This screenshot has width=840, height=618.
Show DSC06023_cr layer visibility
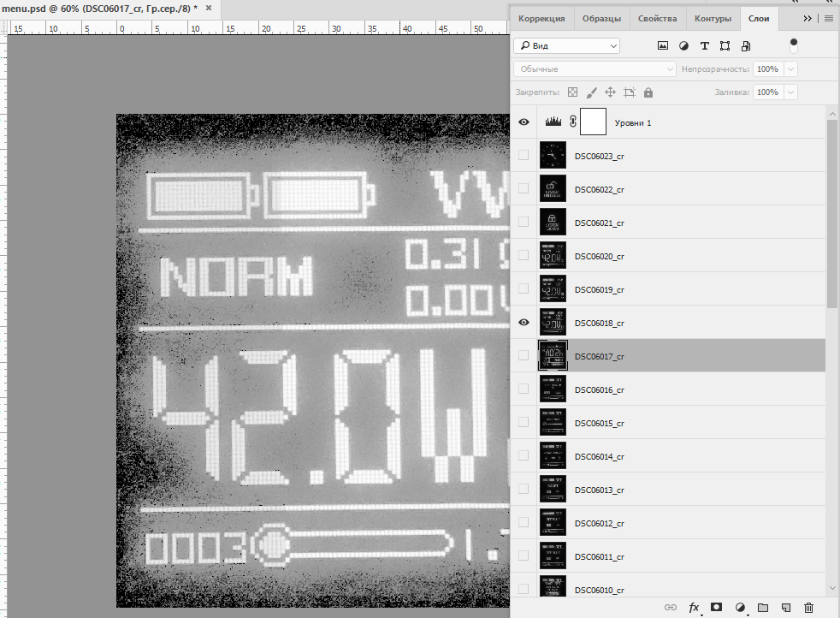pos(524,155)
